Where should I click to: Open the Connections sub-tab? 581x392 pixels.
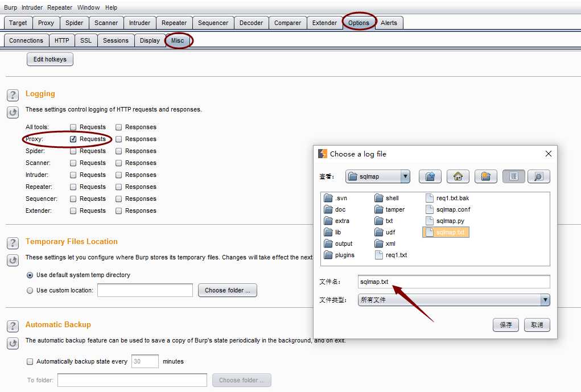26,41
